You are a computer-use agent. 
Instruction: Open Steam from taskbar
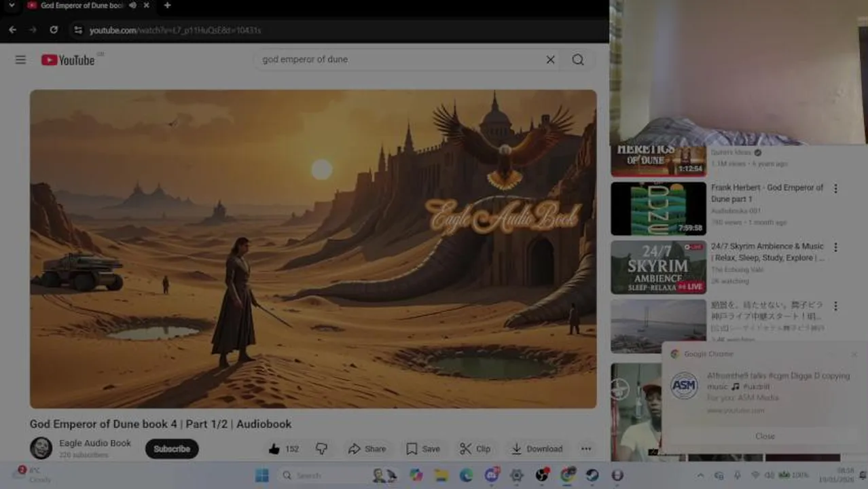pyautogui.click(x=592, y=475)
